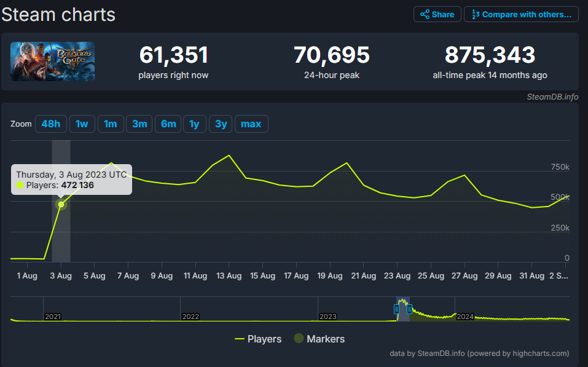Set chart zoom to 48h
The image size is (588, 367).
click(51, 124)
